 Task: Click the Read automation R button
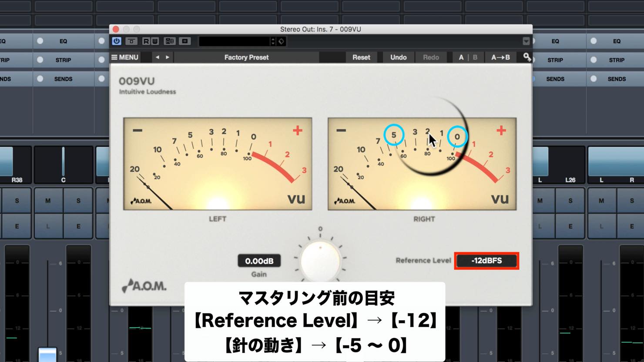[146, 41]
